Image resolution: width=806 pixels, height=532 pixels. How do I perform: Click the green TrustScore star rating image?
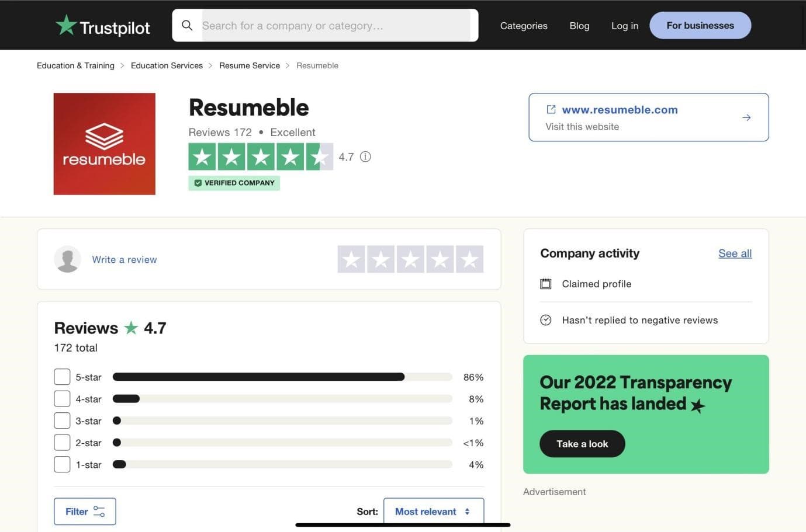(261, 157)
